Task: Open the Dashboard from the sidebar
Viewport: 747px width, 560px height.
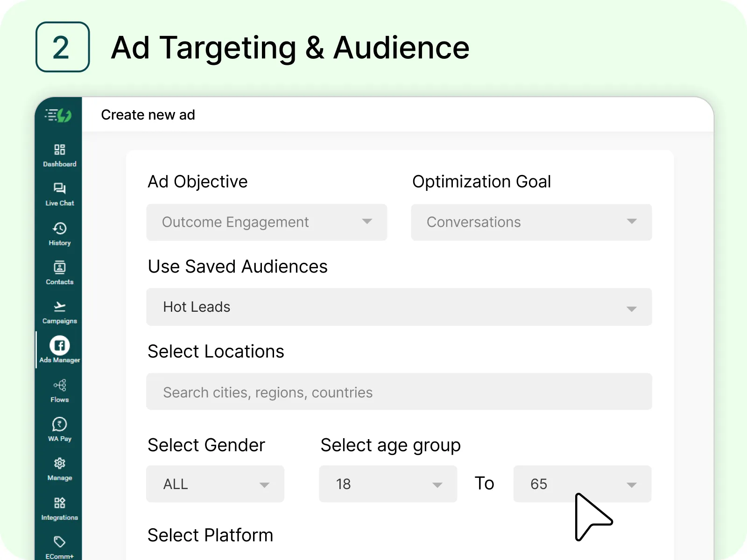Action: [x=59, y=154]
